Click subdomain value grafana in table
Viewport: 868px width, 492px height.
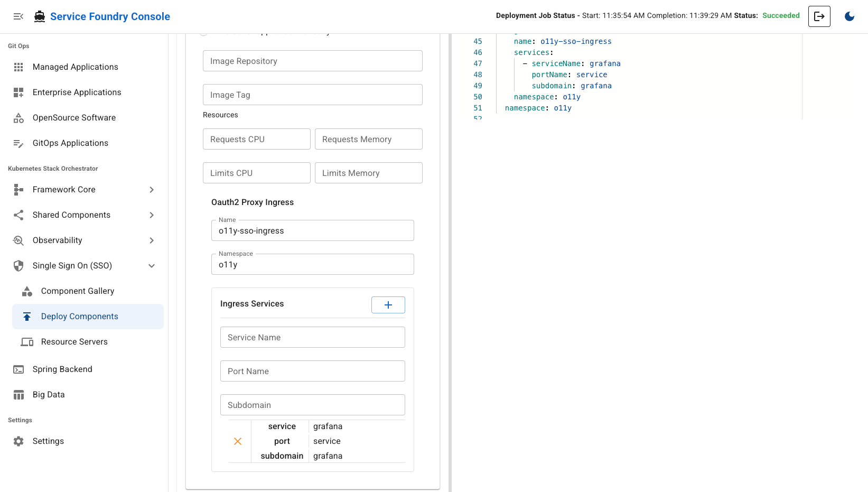pyautogui.click(x=328, y=456)
